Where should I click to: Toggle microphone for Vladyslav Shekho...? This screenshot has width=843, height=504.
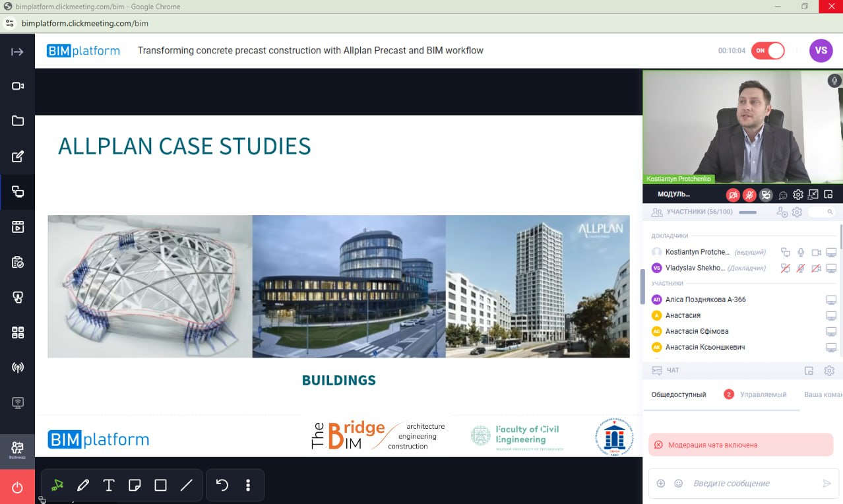pos(801,268)
